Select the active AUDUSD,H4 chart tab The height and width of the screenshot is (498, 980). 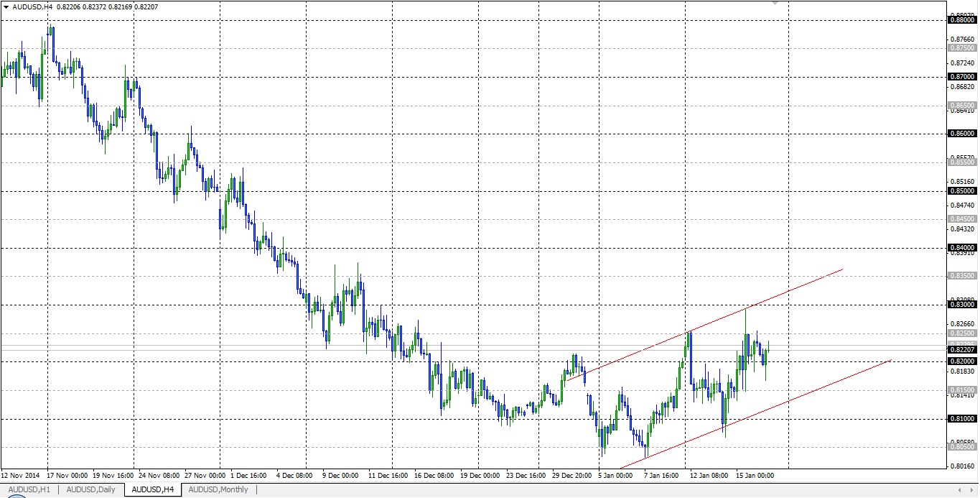point(153,490)
